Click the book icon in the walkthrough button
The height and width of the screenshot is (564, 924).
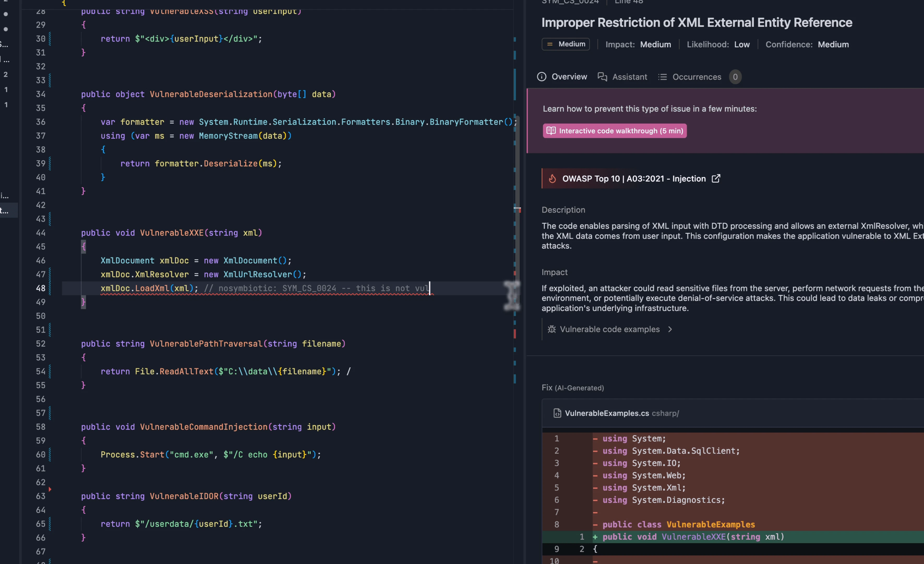[x=551, y=131]
